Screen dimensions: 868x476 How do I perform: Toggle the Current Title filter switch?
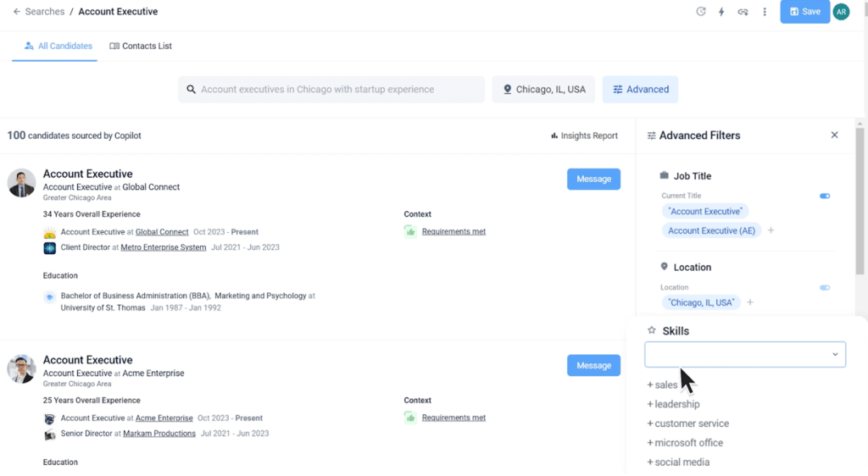[x=825, y=196]
